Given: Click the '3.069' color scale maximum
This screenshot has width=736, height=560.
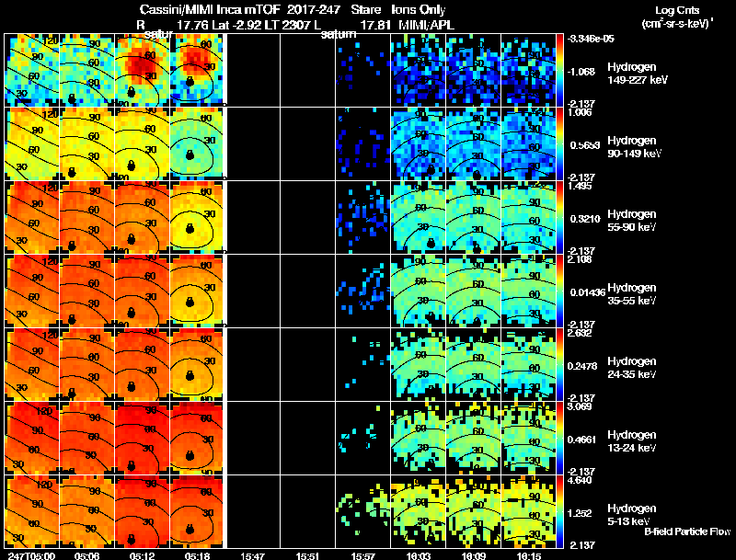Looking at the screenshot, I should [x=580, y=406].
